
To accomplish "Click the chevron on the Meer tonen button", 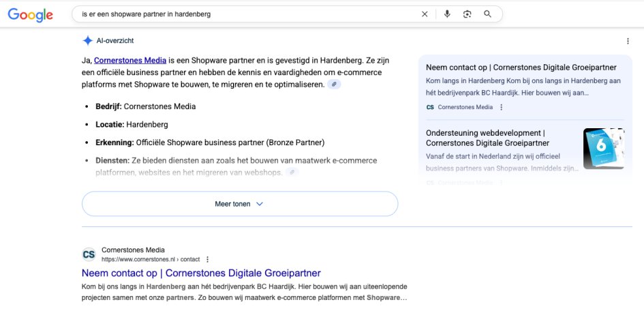I will click(260, 204).
